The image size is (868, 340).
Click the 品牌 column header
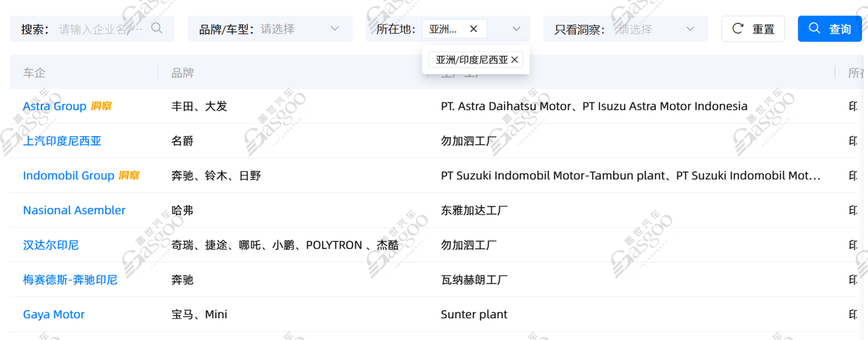tap(182, 72)
